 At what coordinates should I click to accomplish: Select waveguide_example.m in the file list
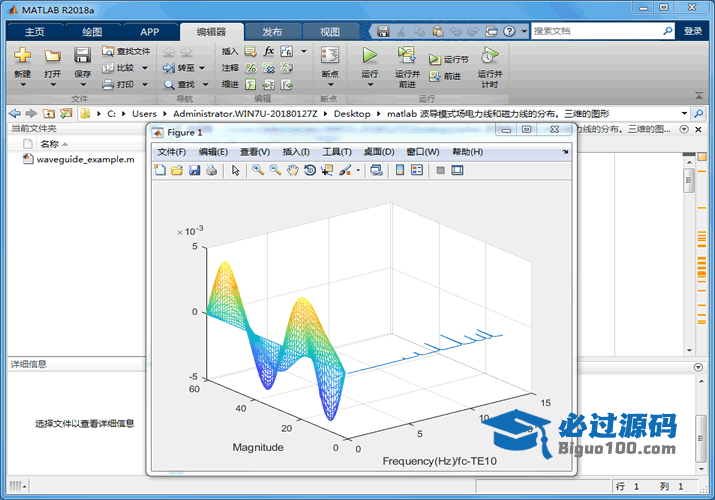click(84, 159)
